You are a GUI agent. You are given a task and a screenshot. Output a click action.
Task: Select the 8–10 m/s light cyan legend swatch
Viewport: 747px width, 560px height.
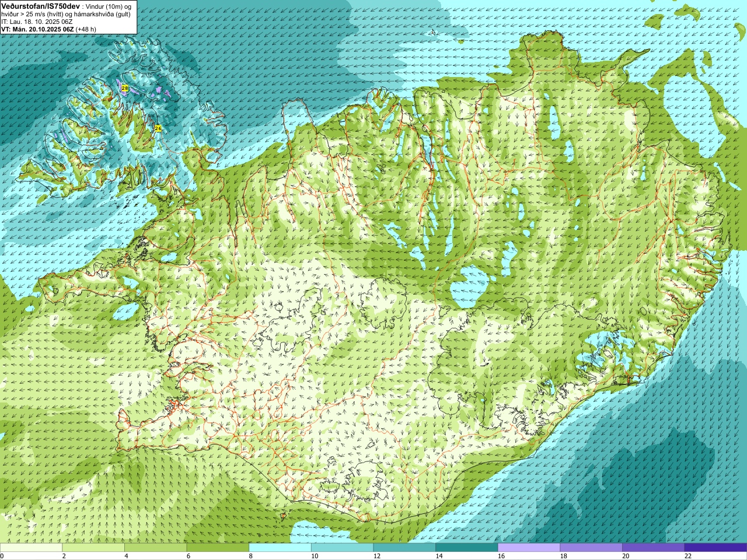[x=280, y=548]
